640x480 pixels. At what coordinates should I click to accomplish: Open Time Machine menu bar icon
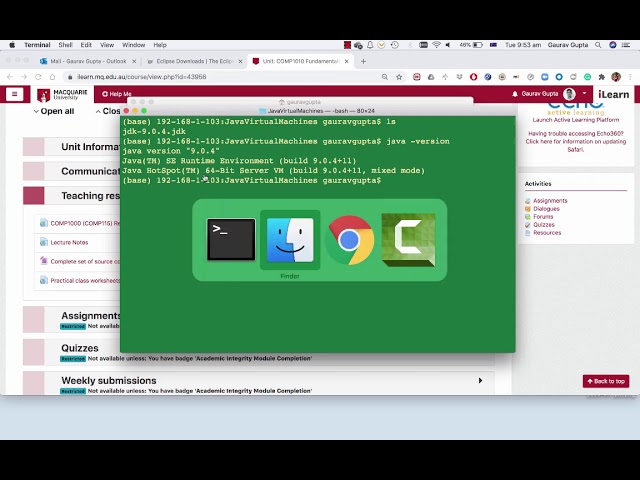coord(394,45)
